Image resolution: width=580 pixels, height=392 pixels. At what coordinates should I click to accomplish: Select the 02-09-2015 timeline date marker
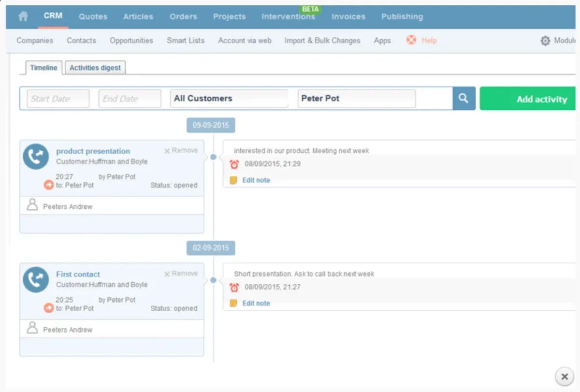pyautogui.click(x=211, y=248)
